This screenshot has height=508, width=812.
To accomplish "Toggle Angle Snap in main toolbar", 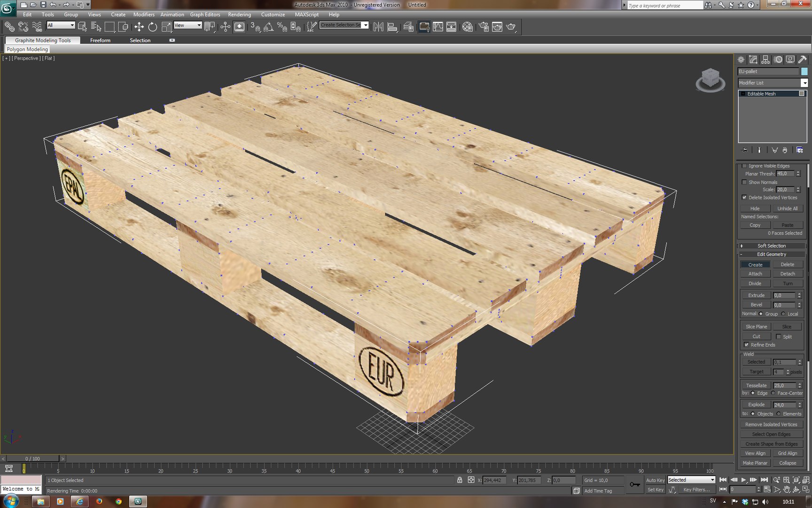I will point(269,27).
